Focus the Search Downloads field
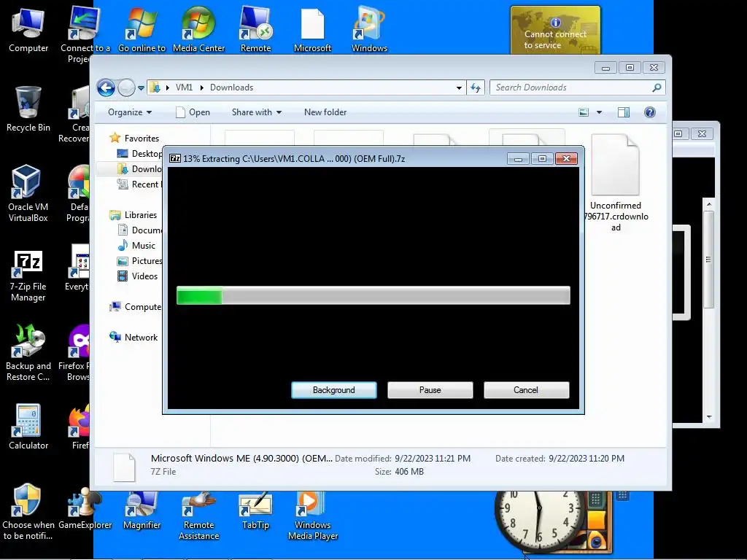 [x=572, y=87]
